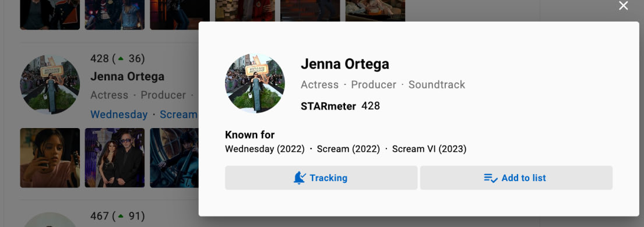Click the green up arrow beside 91
644x227 pixels.
(121, 216)
